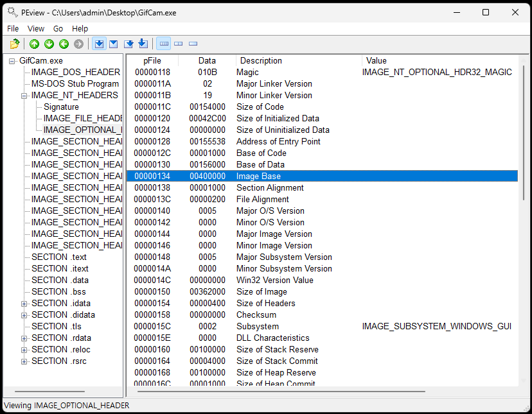Collapse the GifCam.exe root node
This screenshot has height=414, width=532.
tap(12, 61)
